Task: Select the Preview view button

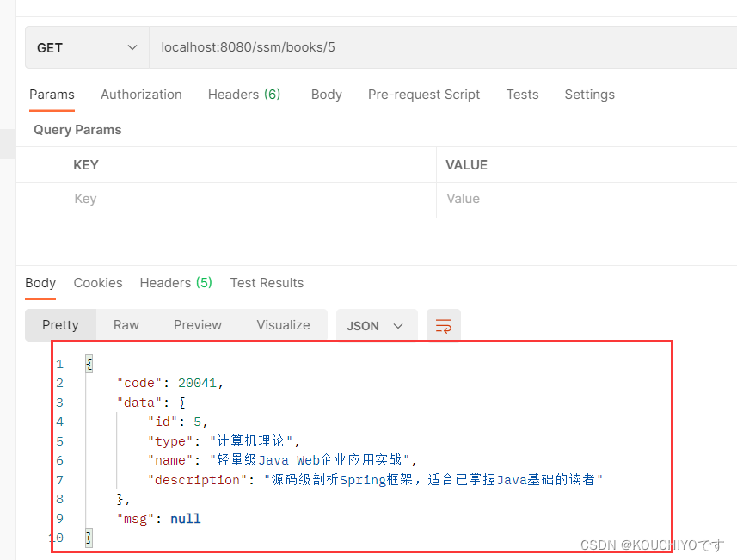Action: pyautogui.click(x=198, y=325)
